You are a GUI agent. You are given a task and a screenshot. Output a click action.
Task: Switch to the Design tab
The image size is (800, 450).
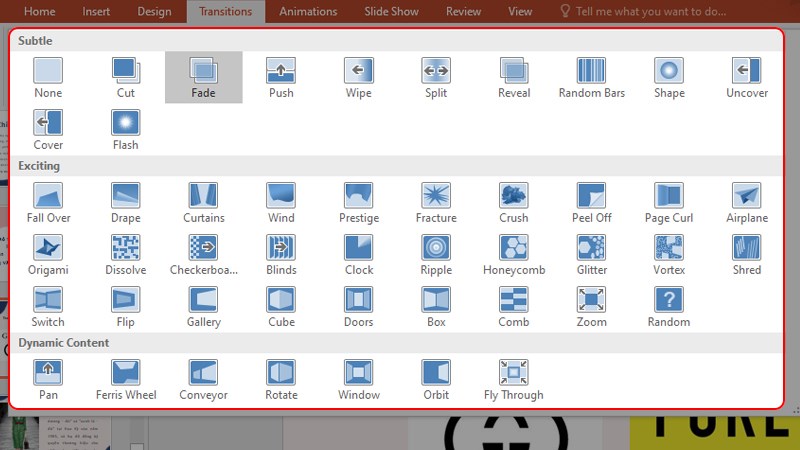pyautogui.click(x=154, y=12)
